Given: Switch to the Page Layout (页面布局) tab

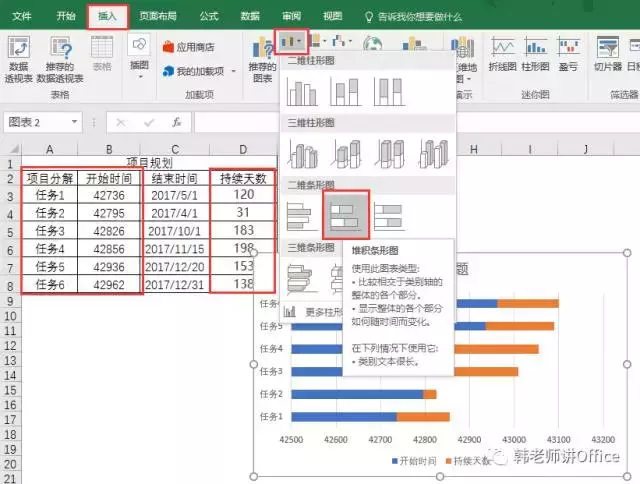Looking at the screenshot, I should coord(158,16).
